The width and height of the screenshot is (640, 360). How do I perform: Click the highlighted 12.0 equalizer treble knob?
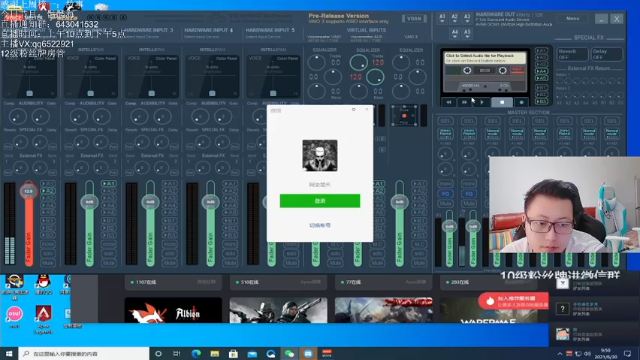click(359, 62)
